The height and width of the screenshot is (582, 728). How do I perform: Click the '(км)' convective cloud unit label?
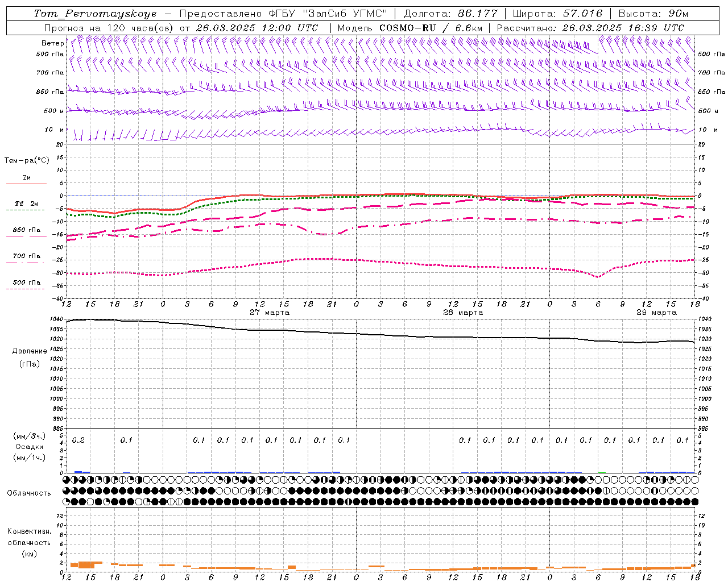point(30,553)
